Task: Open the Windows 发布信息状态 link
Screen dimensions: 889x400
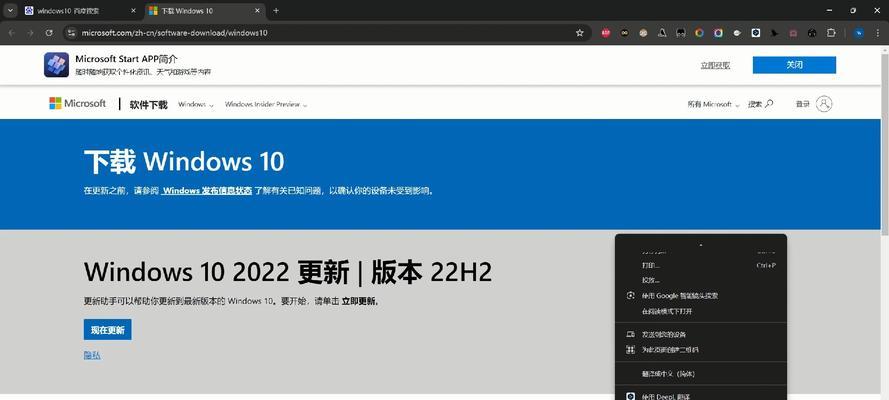Action: tap(207, 191)
